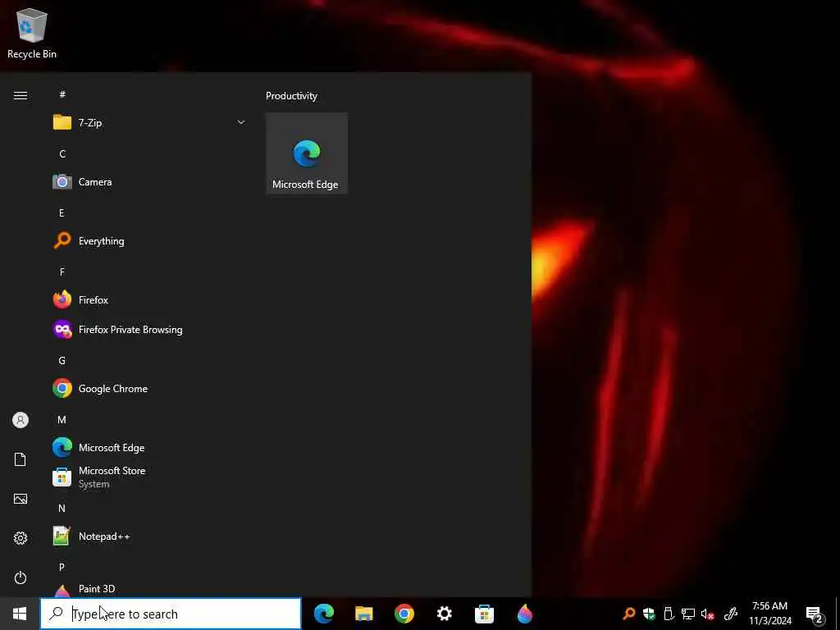The width and height of the screenshot is (840, 630).
Task: Open Settings gear in Start sidebar
Action: click(21, 538)
